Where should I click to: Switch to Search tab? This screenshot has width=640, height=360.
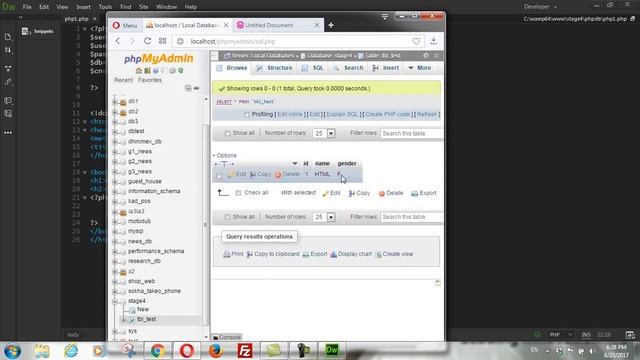(348, 68)
